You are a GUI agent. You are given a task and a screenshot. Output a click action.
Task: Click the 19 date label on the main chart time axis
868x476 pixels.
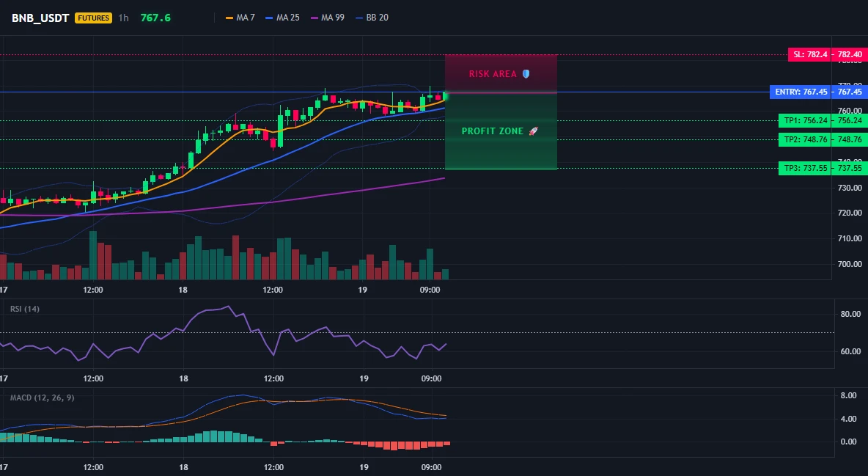(x=363, y=290)
